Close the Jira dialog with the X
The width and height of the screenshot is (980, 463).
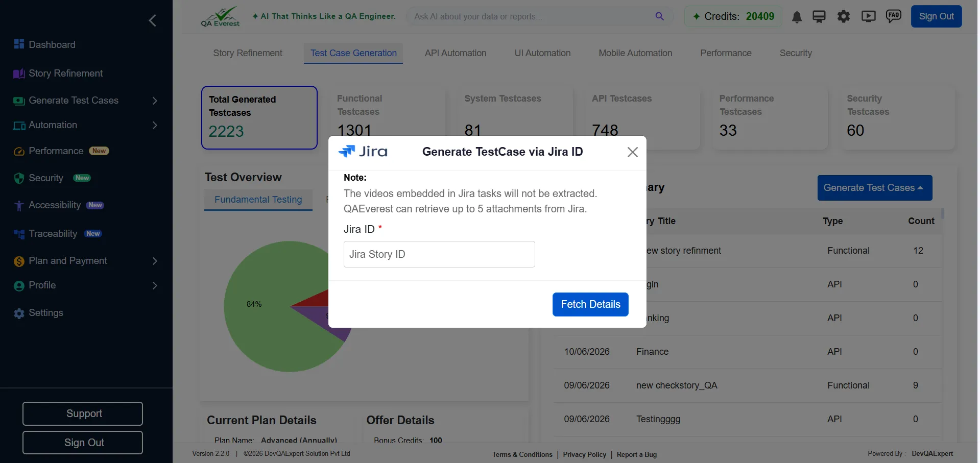(632, 152)
